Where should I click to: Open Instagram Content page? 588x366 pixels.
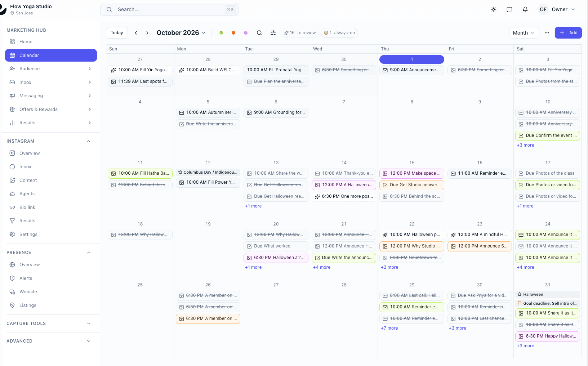coord(51,180)
